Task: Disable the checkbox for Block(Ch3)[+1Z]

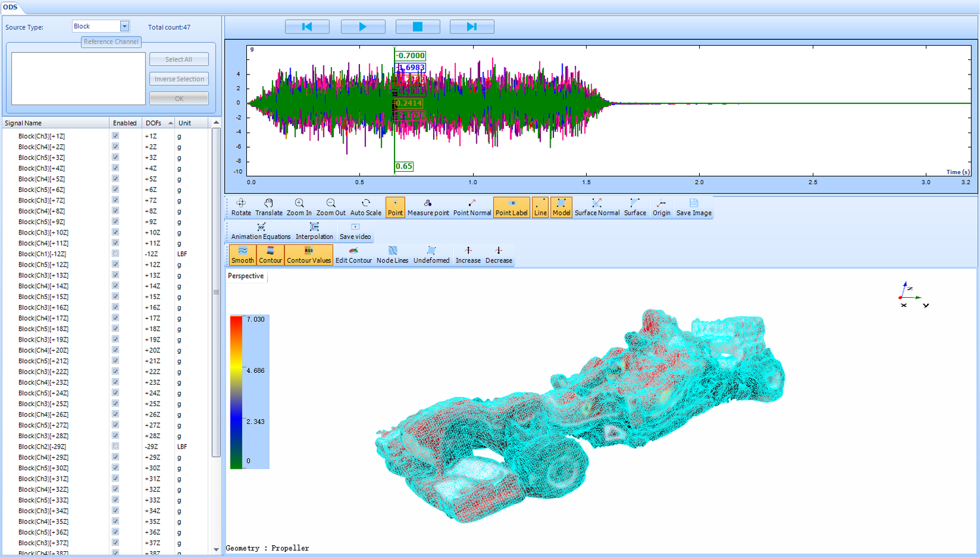Action: coord(114,136)
